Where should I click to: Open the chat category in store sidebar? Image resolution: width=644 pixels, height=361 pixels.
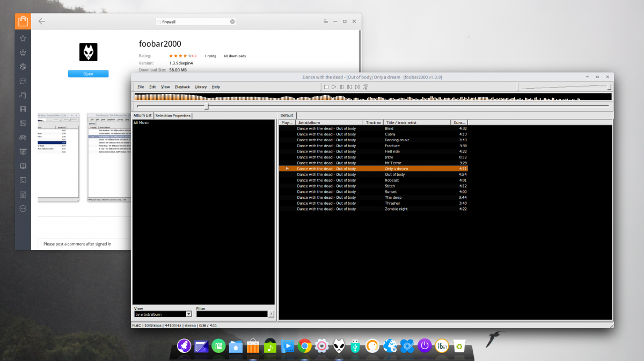click(23, 81)
